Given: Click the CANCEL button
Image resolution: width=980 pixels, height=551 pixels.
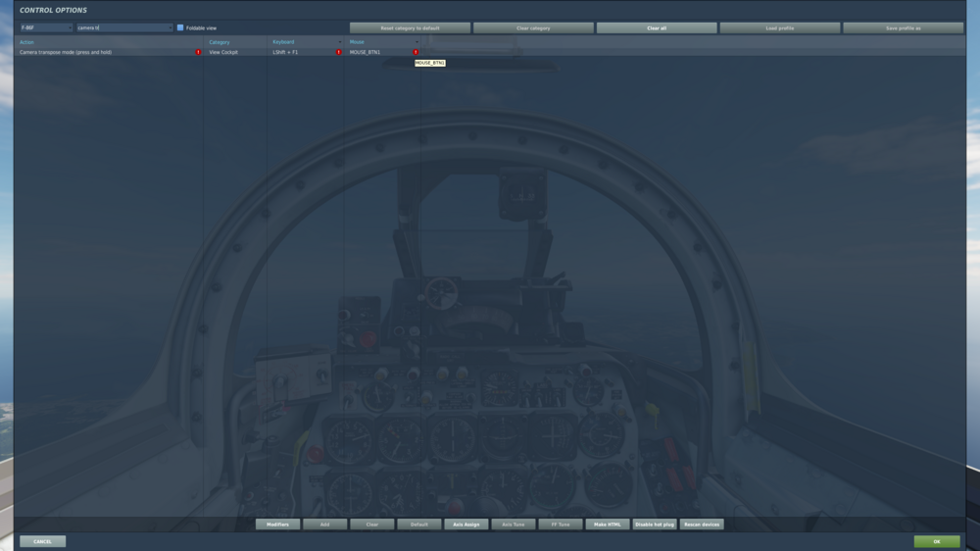Looking at the screenshot, I should tap(42, 541).
